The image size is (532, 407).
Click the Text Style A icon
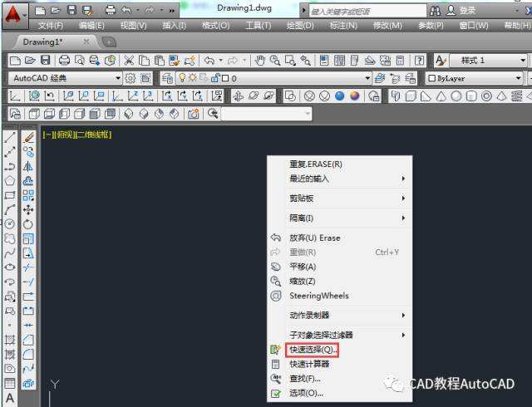(441, 61)
